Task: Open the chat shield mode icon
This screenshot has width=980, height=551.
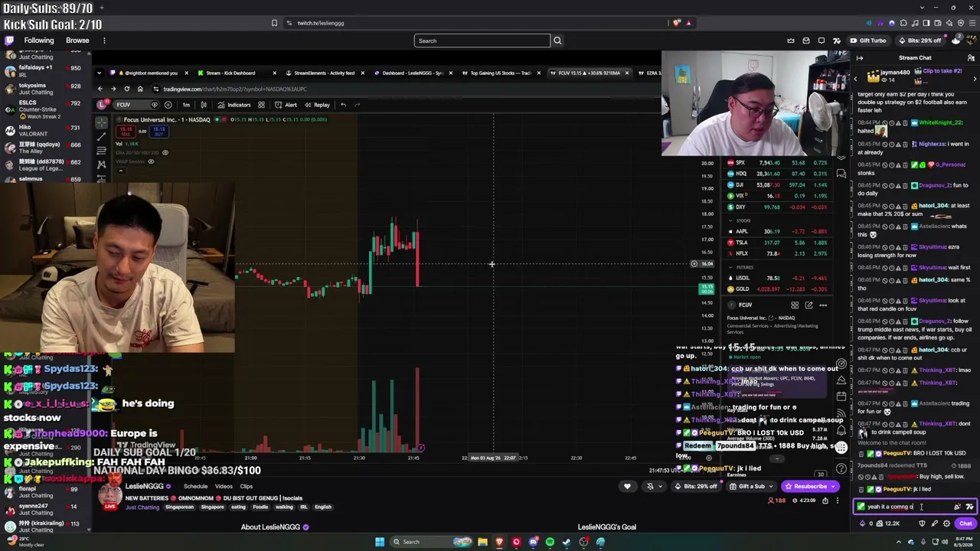Action: (x=922, y=523)
